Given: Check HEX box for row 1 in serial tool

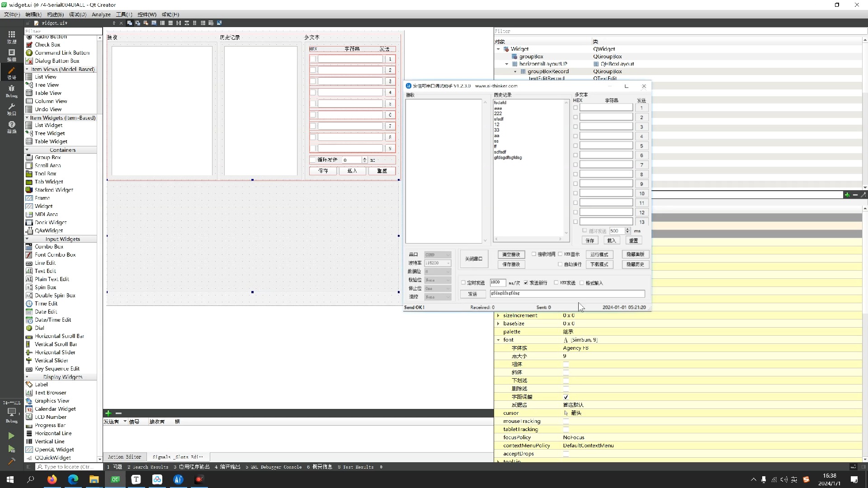Looking at the screenshot, I should (576, 108).
